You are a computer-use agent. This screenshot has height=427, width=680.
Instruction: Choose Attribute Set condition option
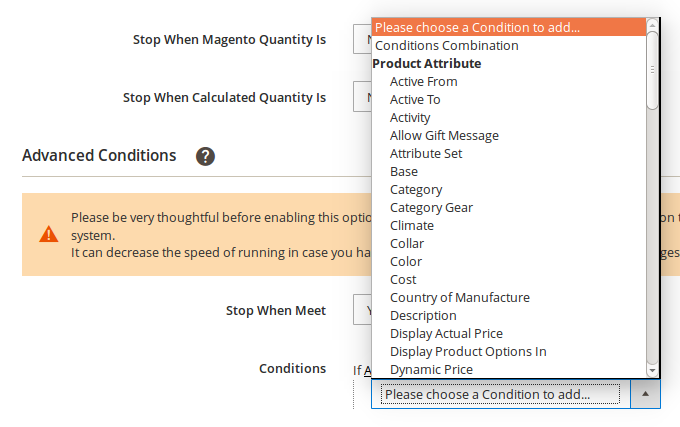click(x=426, y=153)
